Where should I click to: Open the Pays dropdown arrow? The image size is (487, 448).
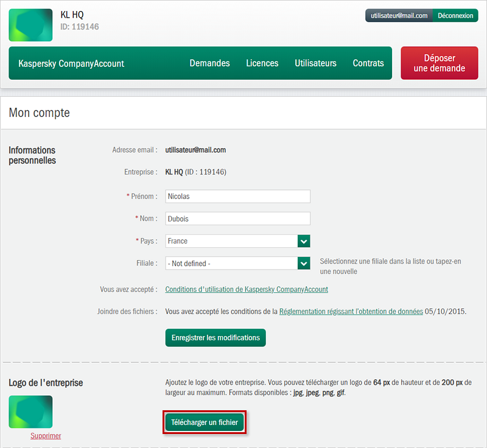point(304,241)
